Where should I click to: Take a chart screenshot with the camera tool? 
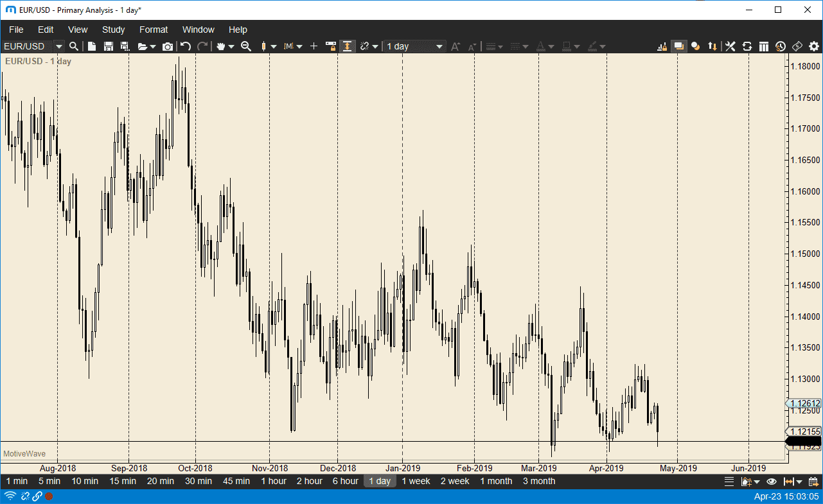pyautogui.click(x=168, y=46)
